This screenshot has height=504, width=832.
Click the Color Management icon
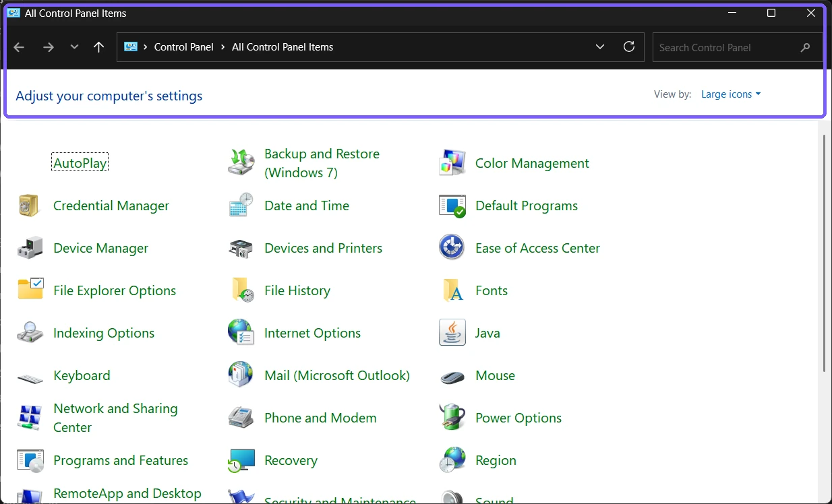coord(452,163)
